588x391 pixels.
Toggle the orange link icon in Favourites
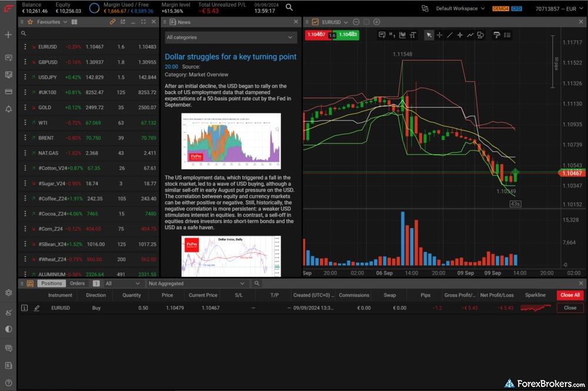[x=112, y=22]
